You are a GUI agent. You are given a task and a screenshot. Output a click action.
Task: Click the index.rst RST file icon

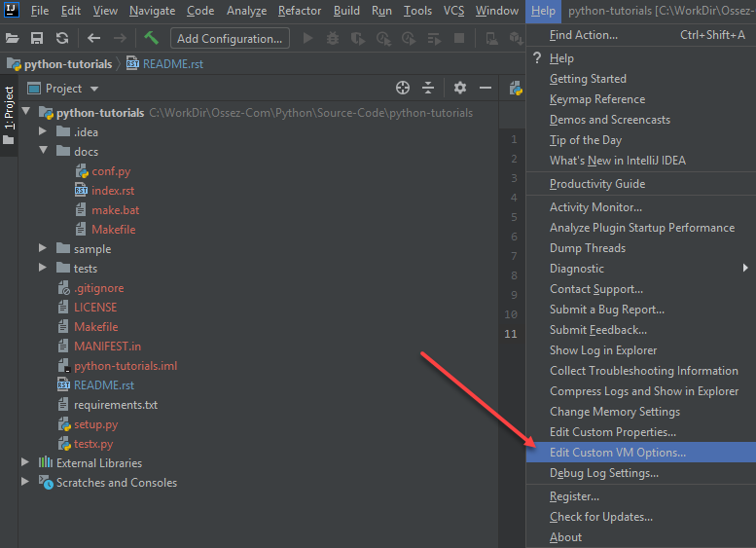(81, 190)
